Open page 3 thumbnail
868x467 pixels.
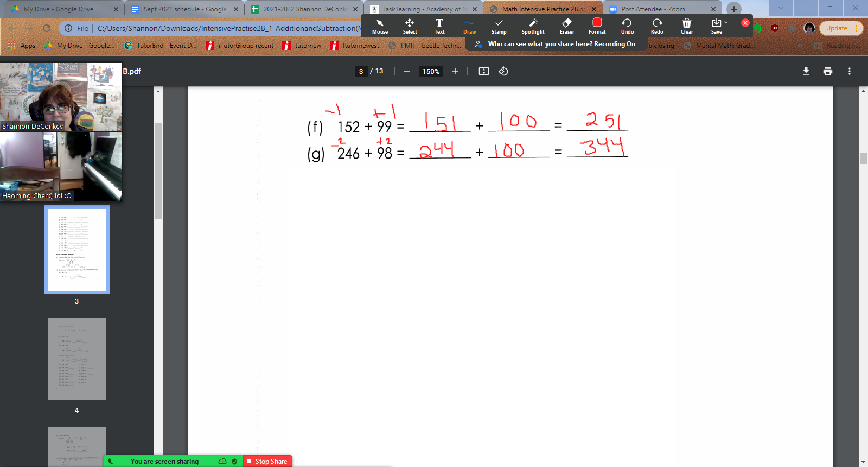[x=77, y=250]
